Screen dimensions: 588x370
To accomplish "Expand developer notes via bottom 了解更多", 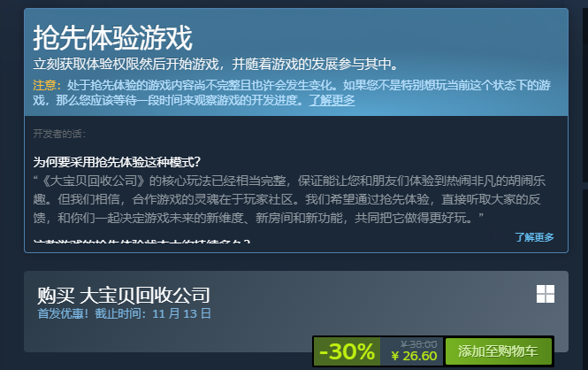I will (x=534, y=237).
